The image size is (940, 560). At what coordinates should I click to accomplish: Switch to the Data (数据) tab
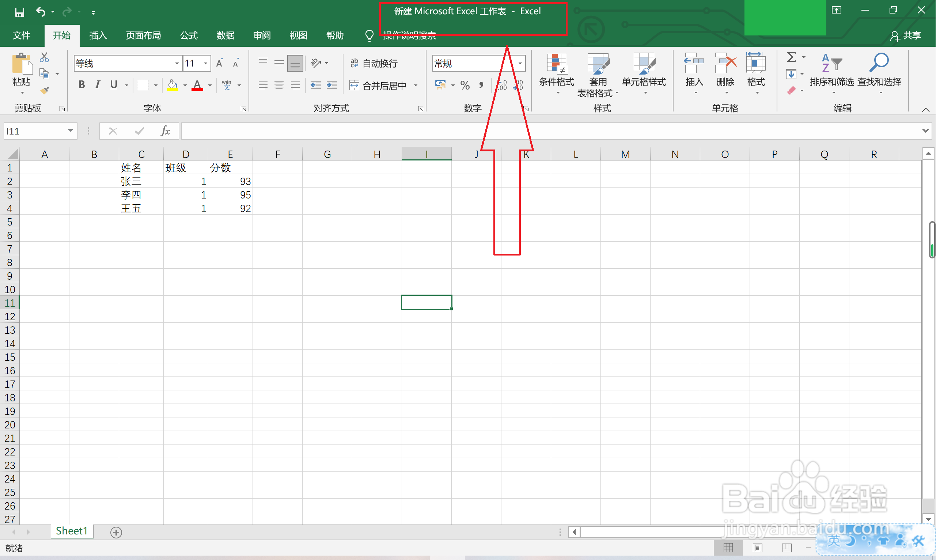226,35
